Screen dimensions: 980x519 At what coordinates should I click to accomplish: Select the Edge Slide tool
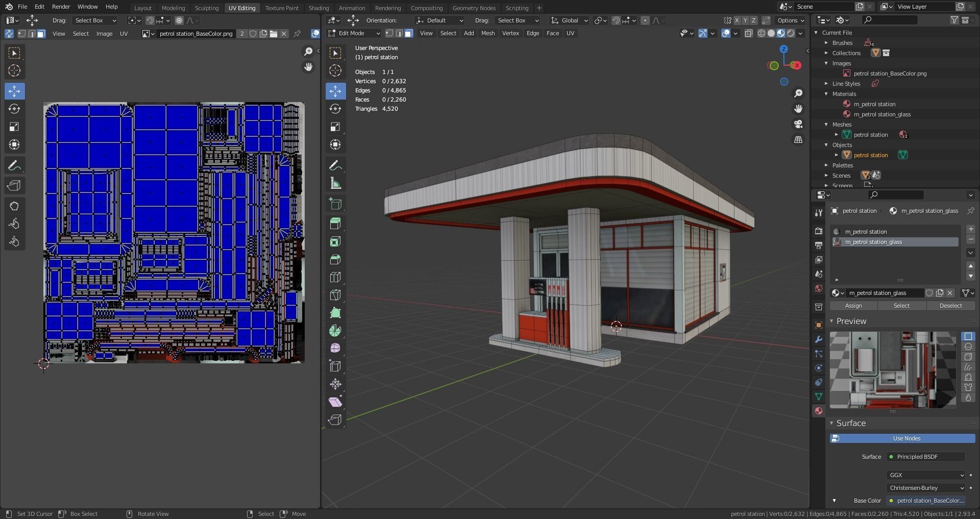[x=335, y=366]
